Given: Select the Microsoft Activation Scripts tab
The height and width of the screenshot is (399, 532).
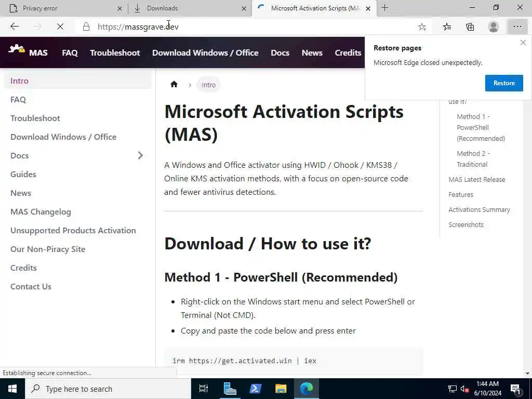Looking at the screenshot, I should 314,8.
